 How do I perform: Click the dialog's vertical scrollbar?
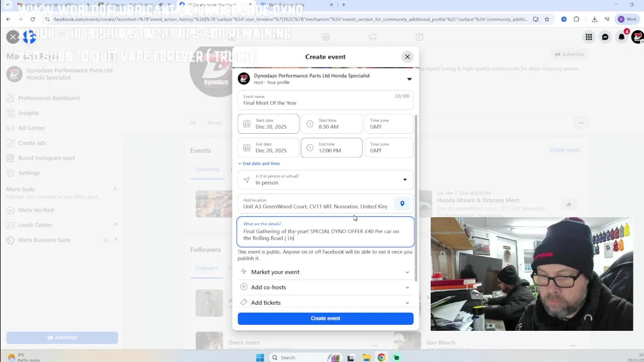pos(416,199)
